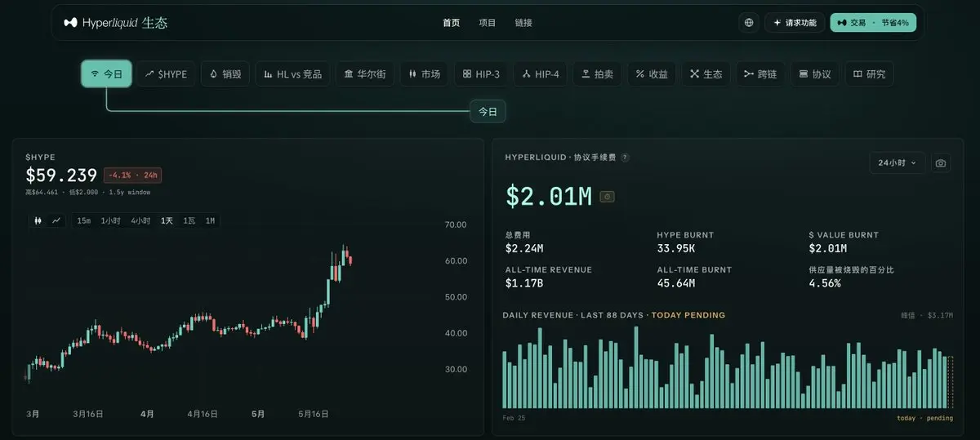
Task: Open the language globe icon
Action: (749, 23)
